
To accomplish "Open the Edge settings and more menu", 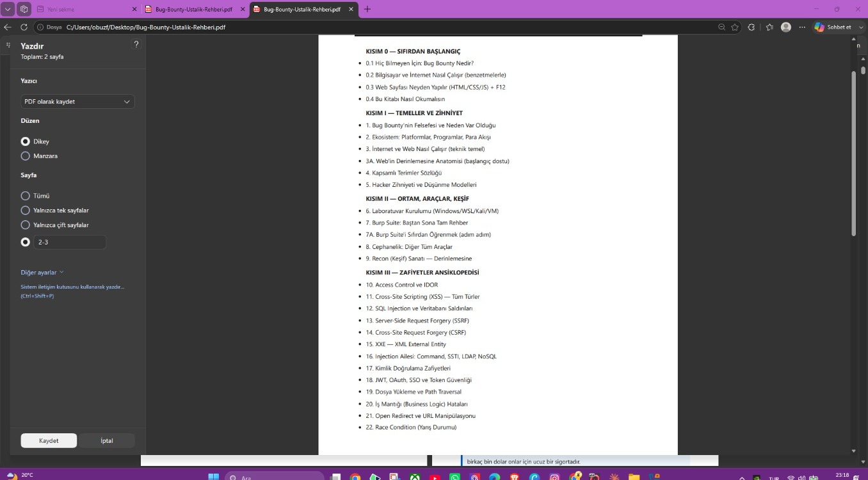I will pyautogui.click(x=802, y=28).
